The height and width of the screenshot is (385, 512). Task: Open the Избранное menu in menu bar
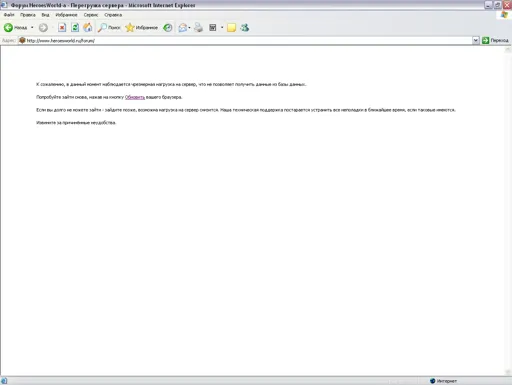[x=66, y=15]
